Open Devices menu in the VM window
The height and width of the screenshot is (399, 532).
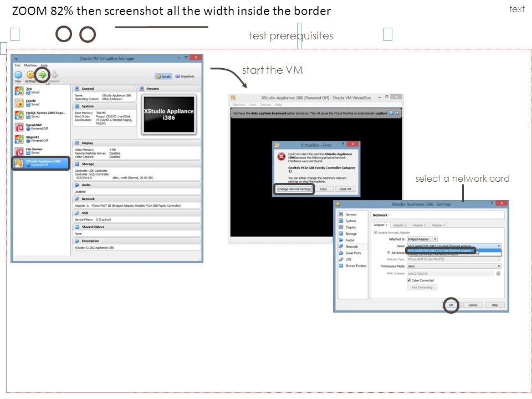pos(265,105)
